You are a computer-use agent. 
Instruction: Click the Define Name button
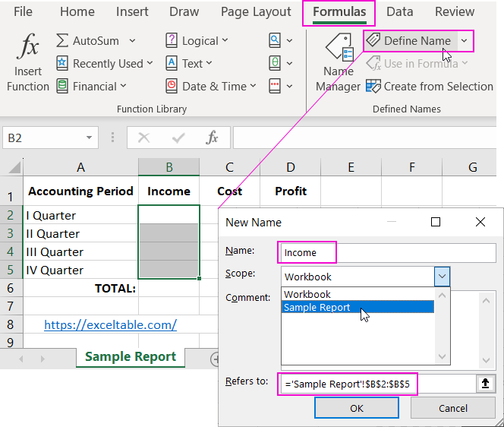410,41
